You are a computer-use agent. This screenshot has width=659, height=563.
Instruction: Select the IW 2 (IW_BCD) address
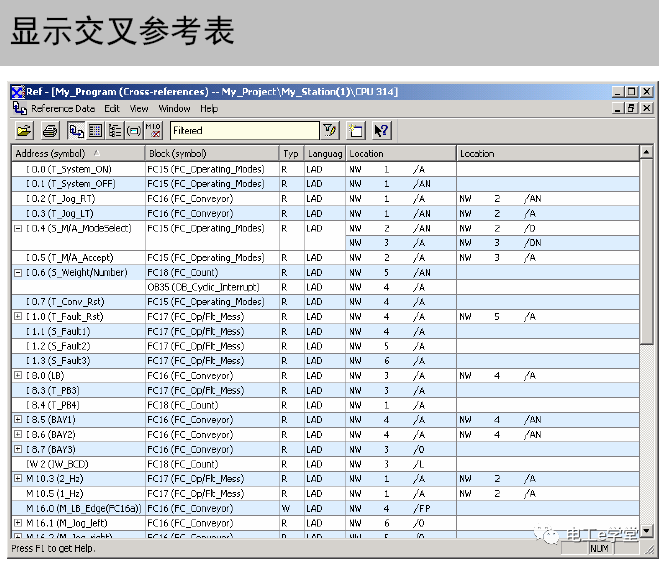58,464
